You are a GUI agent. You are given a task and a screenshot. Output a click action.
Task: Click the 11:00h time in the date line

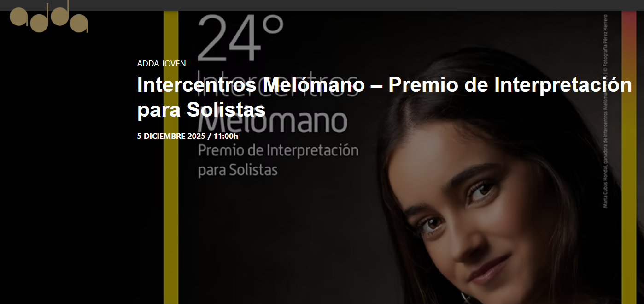pyautogui.click(x=226, y=136)
